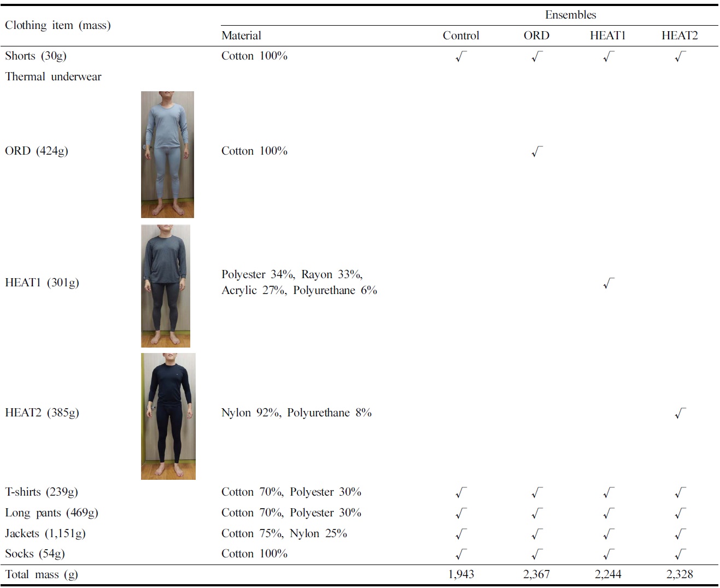This screenshot has width=720, height=588.
Task: Click the Shorts row checkmark under Control
Action: click(x=461, y=56)
